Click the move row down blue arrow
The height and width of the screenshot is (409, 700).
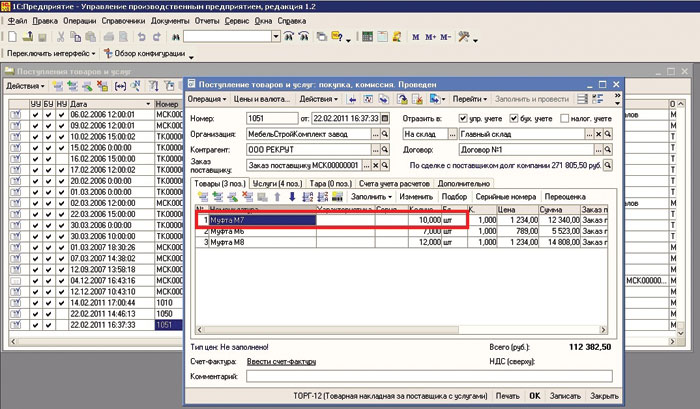pos(292,197)
